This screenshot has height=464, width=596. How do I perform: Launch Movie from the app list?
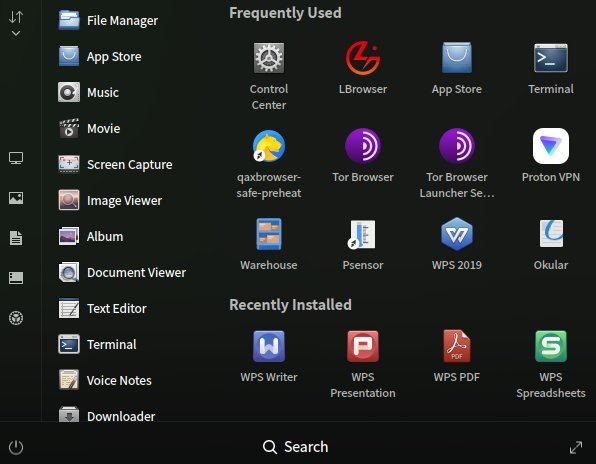pos(90,128)
